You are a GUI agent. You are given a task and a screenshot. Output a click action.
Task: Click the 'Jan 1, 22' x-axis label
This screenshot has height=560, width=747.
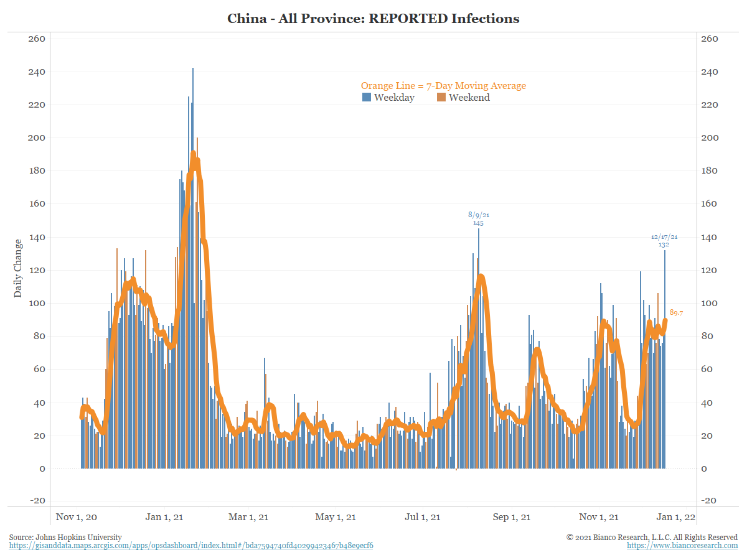point(676,517)
